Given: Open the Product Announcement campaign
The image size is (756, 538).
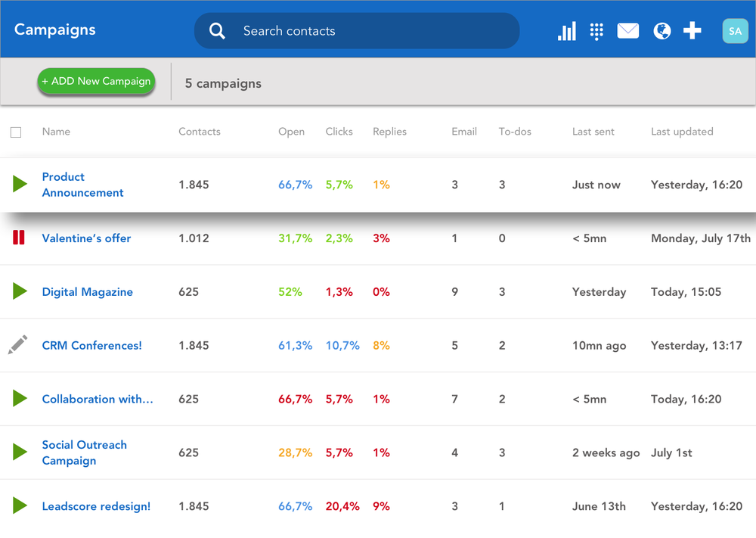Looking at the screenshot, I should [82, 185].
